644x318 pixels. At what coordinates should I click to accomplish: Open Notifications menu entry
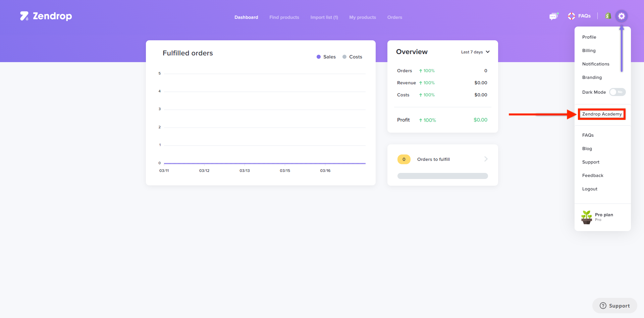(x=595, y=64)
